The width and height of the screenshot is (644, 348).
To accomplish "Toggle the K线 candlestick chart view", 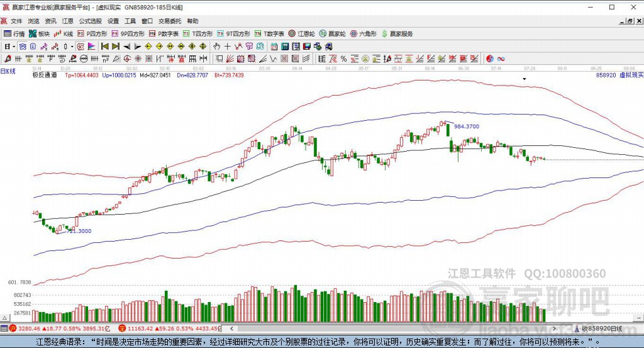I will coord(64,33).
